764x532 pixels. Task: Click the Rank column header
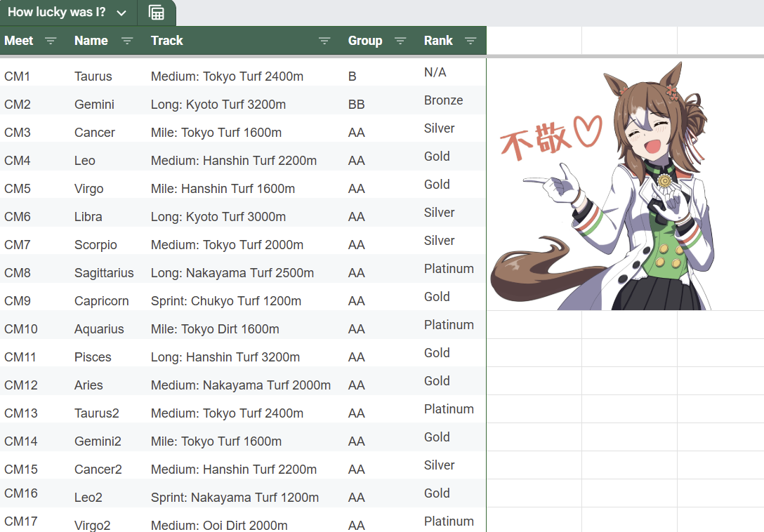click(438, 41)
